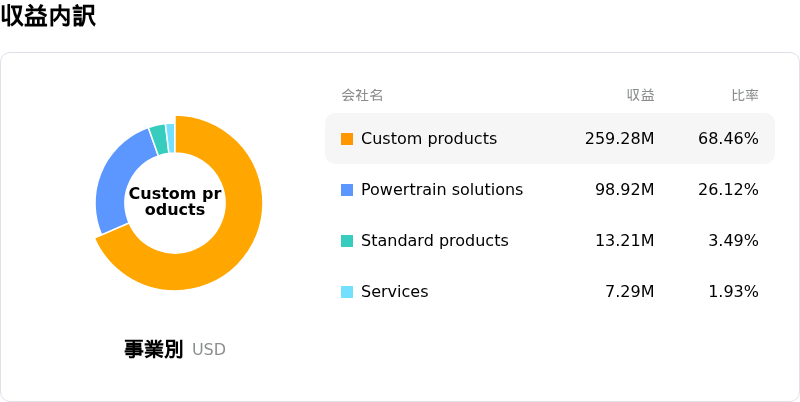The image size is (800, 402).
Task: Click the 13.21M revenue value
Action: pos(624,241)
